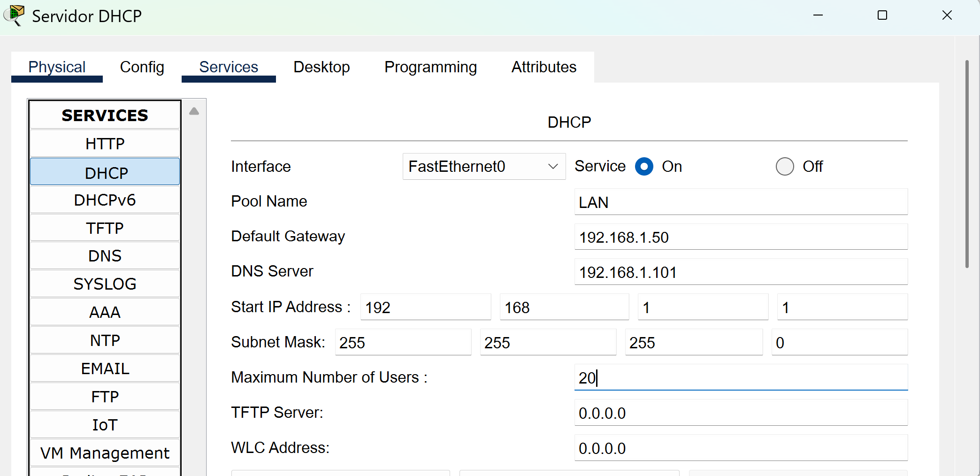
Task: Select the Physical tab
Action: coord(57,67)
